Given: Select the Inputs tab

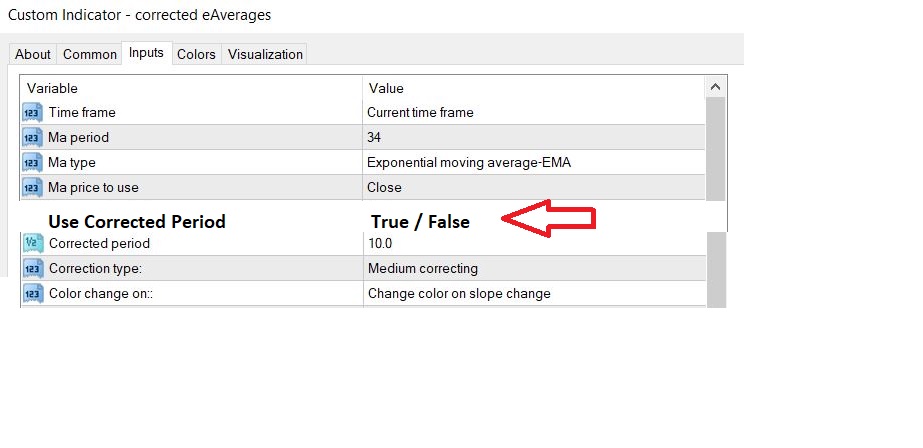Looking at the screenshot, I should 146,53.
